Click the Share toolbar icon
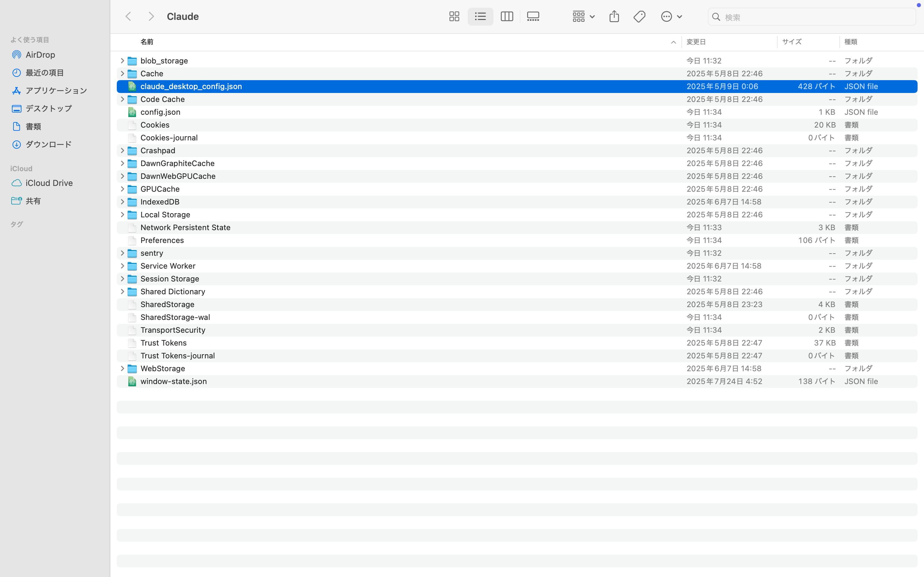This screenshot has width=924, height=577. 614,16
